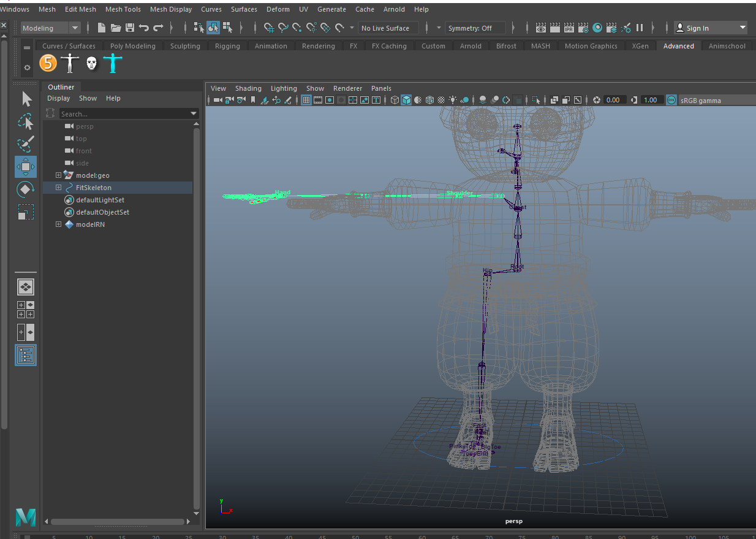This screenshot has width=756, height=539.
Task: Click the white body figure shelf icon
Action: point(70,63)
